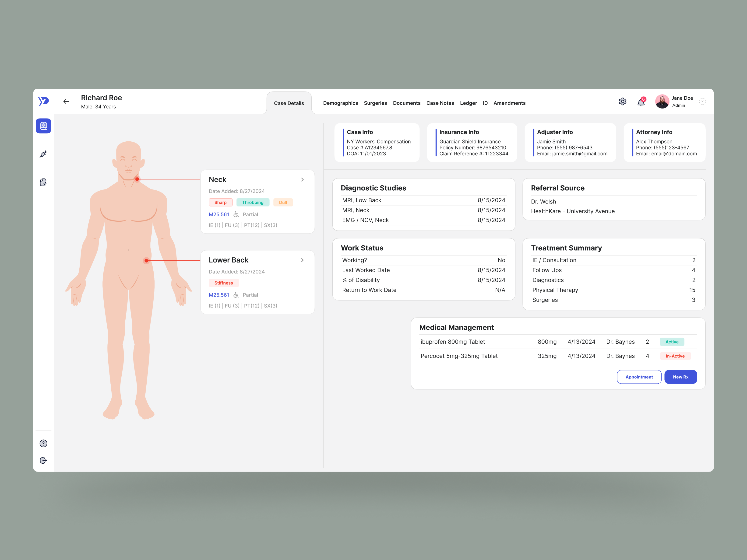Open the notifications bell
The width and height of the screenshot is (747, 560).
641,102
